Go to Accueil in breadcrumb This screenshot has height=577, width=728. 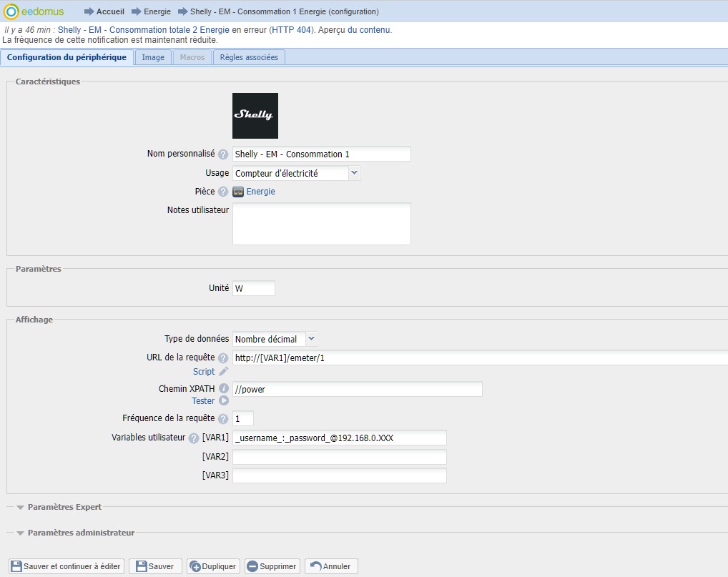point(110,11)
